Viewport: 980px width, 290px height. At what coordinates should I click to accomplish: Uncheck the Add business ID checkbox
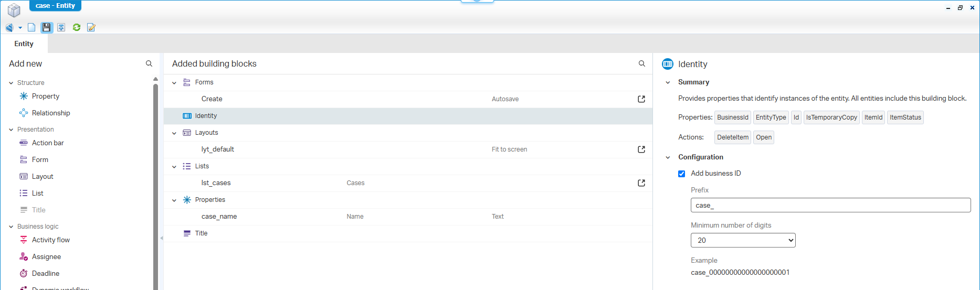click(x=681, y=174)
